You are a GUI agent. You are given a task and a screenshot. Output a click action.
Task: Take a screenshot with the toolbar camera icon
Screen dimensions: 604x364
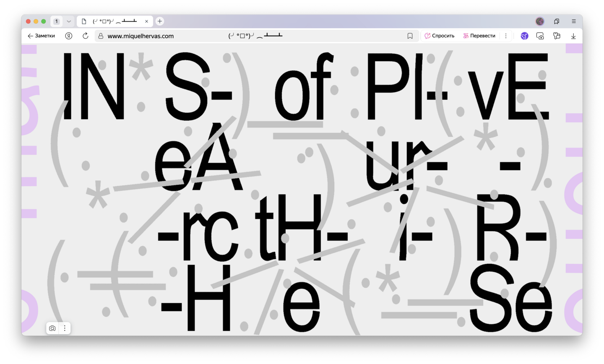(x=540, y=36)
